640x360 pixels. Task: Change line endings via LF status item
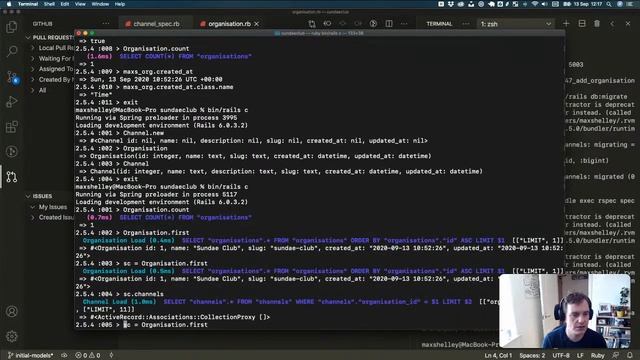[x=580, y=356]
